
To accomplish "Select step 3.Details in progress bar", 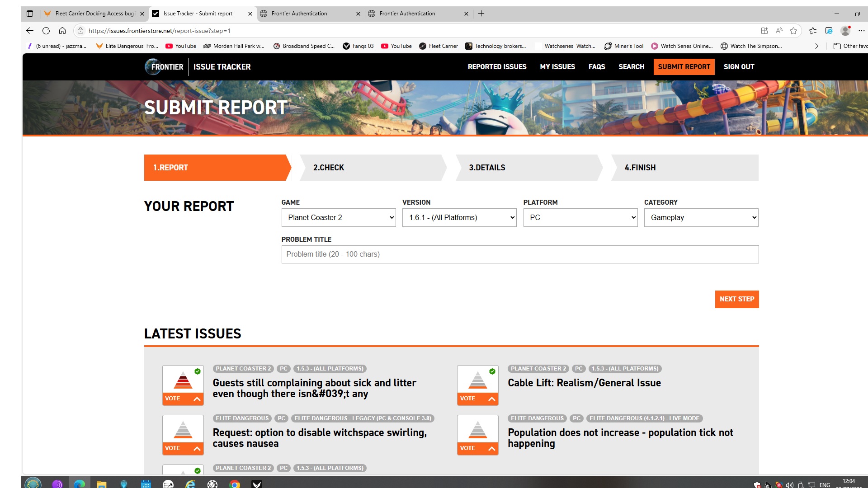I will [529, 168].
